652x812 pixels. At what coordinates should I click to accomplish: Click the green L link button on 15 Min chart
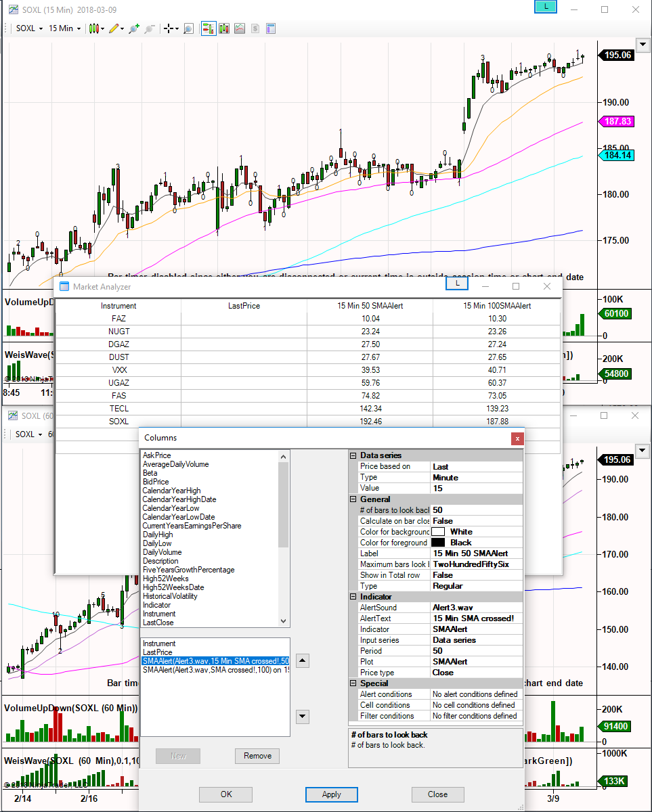coord(545,7)
